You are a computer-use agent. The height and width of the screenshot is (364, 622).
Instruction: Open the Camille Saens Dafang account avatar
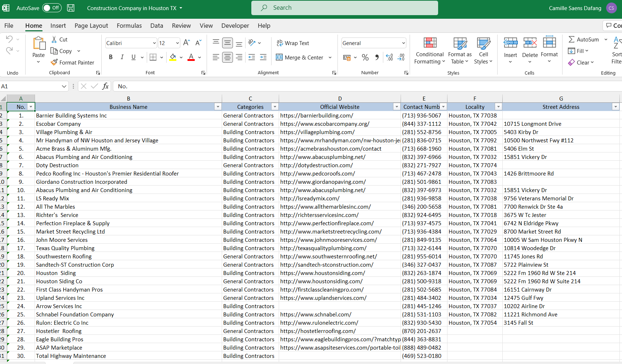point(612,8)
